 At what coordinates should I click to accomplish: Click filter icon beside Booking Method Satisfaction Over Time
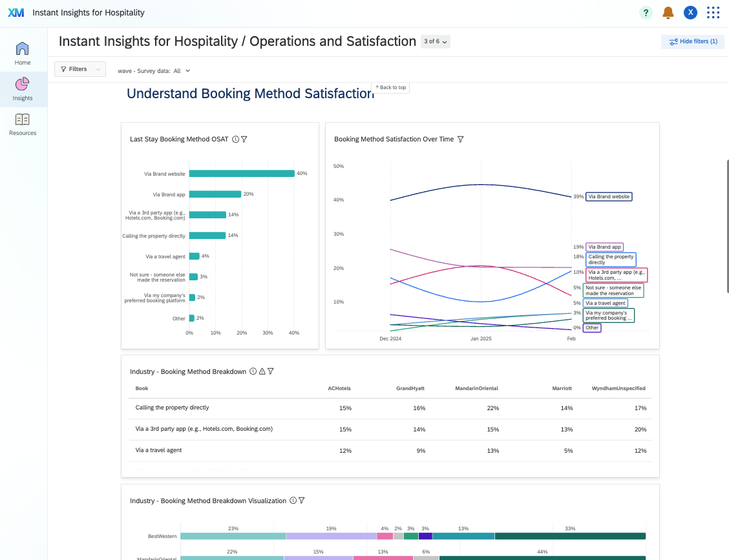click(460, 140)
